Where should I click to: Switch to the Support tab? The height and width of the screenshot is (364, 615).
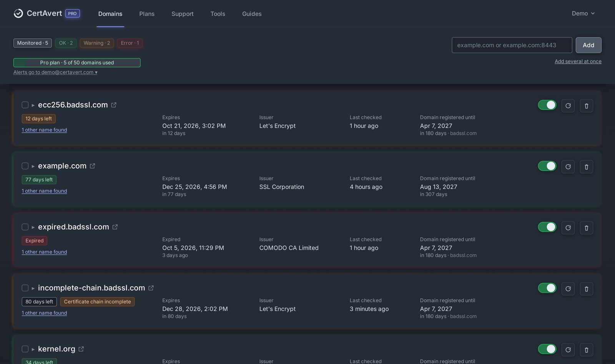point(183,14)
